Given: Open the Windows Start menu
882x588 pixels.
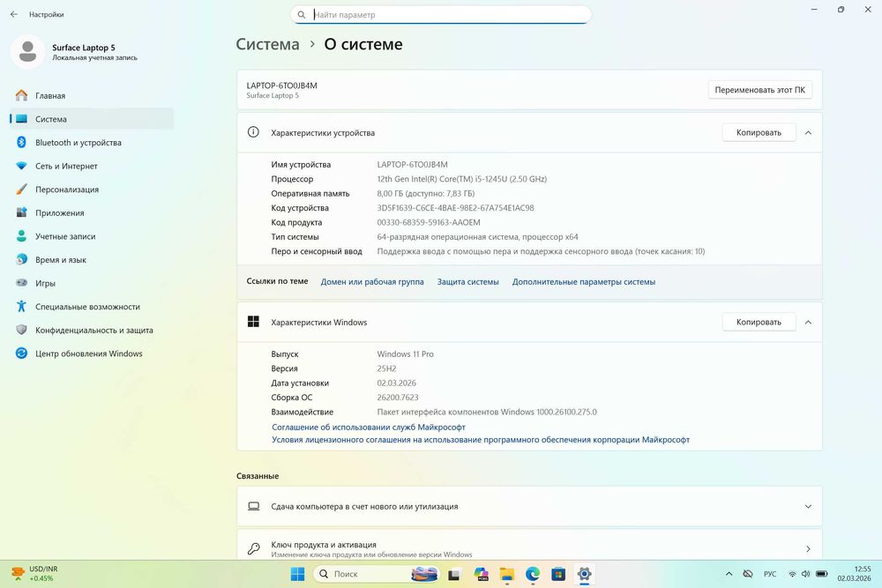Looking at the screenshot, I should [x=297, y=574].
